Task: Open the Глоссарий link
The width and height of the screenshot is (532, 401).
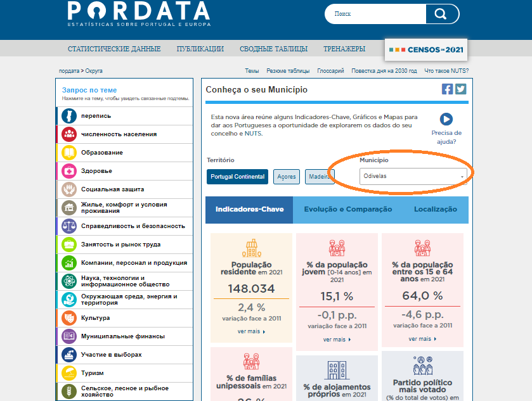Action: tap(330, 71)
